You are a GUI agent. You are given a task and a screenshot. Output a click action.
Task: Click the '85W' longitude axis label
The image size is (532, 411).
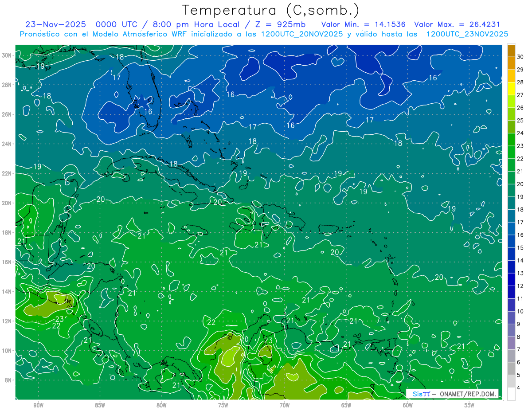[x=100, y=405]
